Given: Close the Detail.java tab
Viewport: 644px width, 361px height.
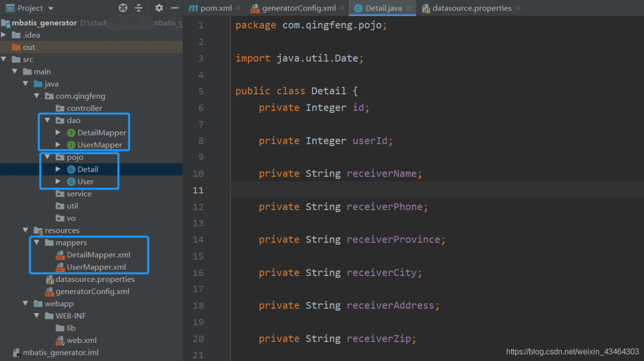Looking at the screenshot, I should tap(409, 8).
